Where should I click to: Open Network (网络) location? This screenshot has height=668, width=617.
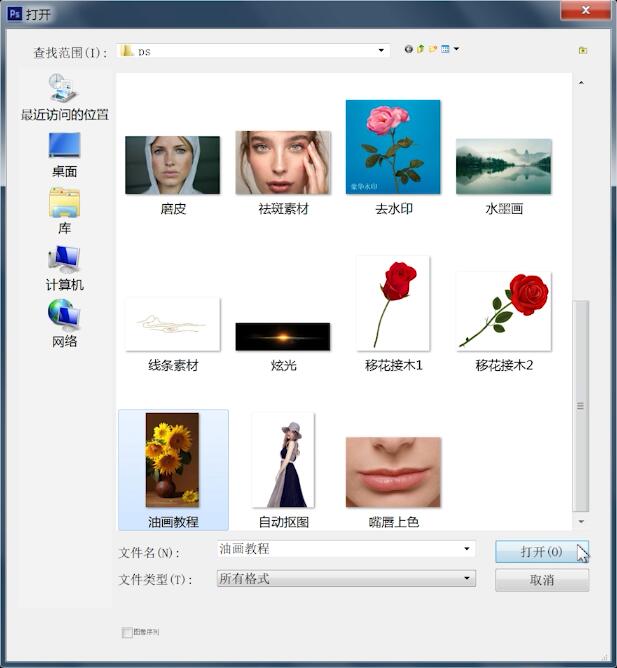pos(64,324)
